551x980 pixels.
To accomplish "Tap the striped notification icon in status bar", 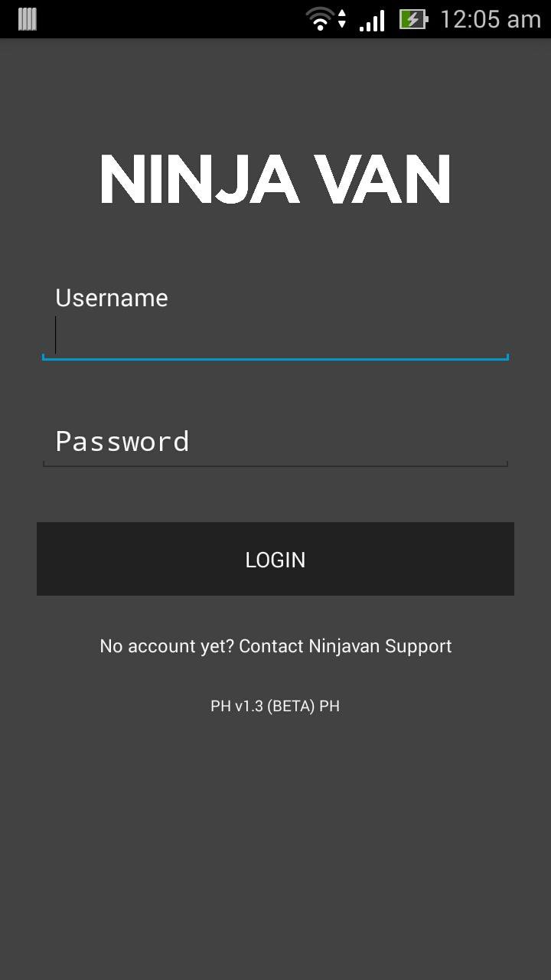I will pos(28,19).
